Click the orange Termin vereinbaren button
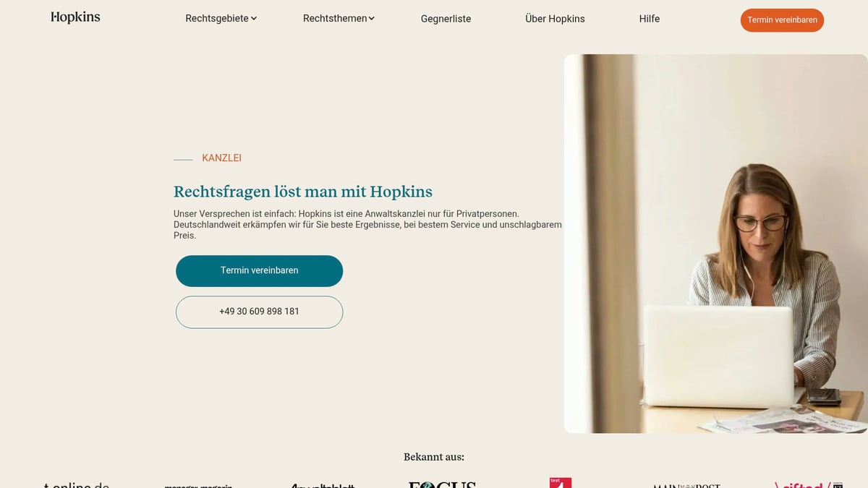 pos(782,20)
